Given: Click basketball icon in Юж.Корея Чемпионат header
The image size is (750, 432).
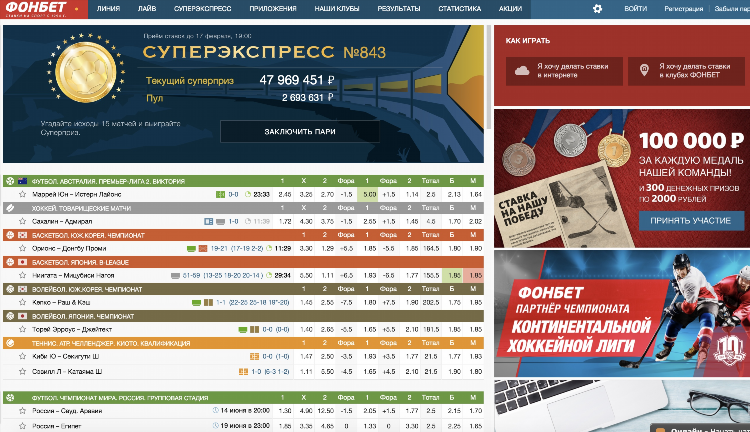Looking at the screenshot, I should (x=10, y=235).
